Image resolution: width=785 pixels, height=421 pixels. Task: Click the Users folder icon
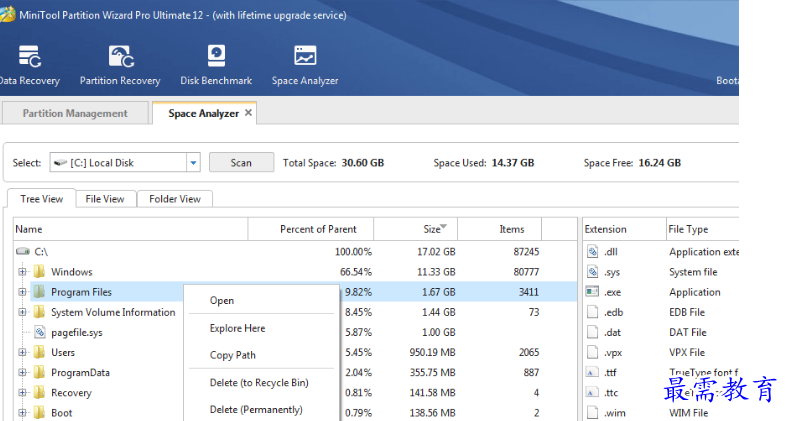(40, 352)
